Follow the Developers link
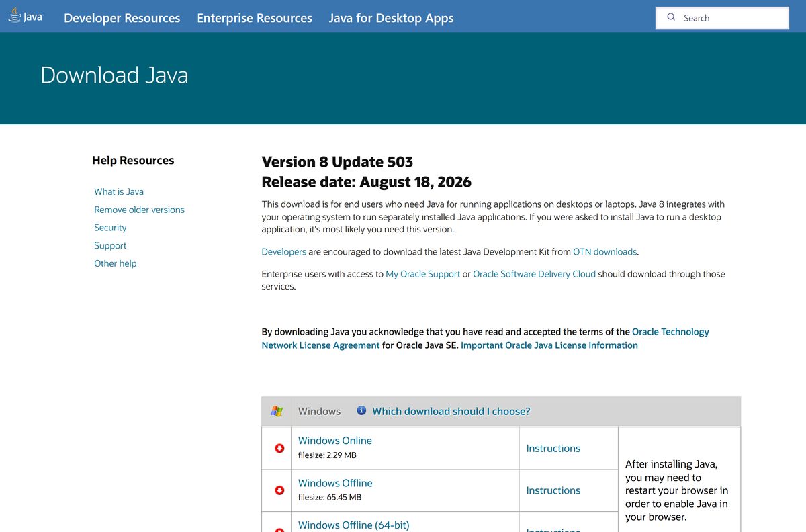The height and width of the screenshot is (532, 806). tap(283, 252)
